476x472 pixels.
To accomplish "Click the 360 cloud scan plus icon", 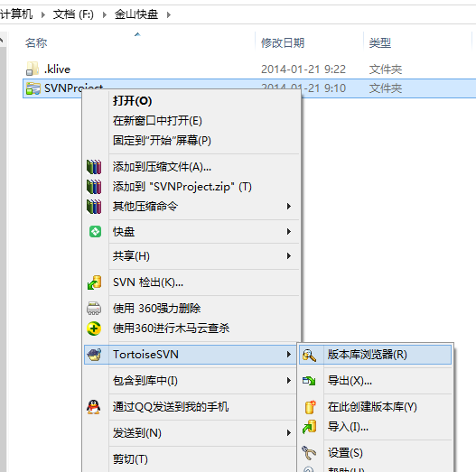I will coord(94,329).
